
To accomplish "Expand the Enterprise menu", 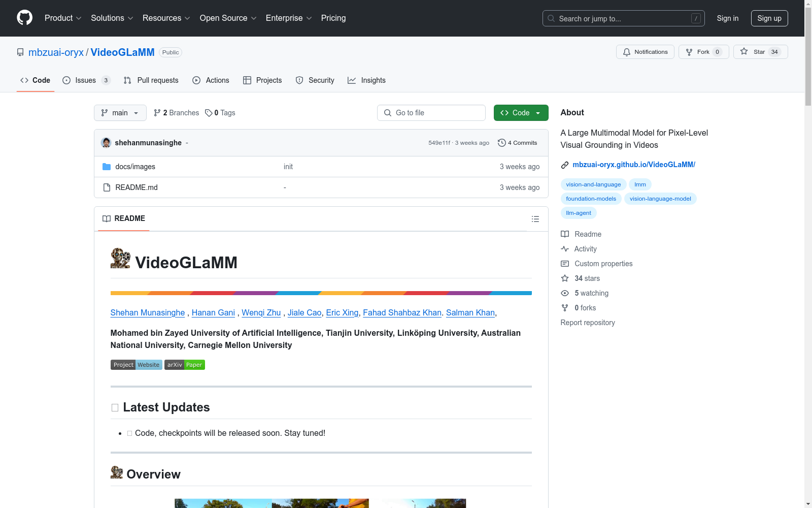I will click(x=289, y=18).
